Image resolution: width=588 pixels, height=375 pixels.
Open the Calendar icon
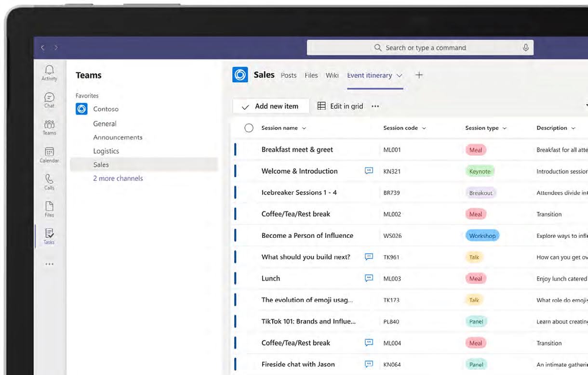pos(49,152)
